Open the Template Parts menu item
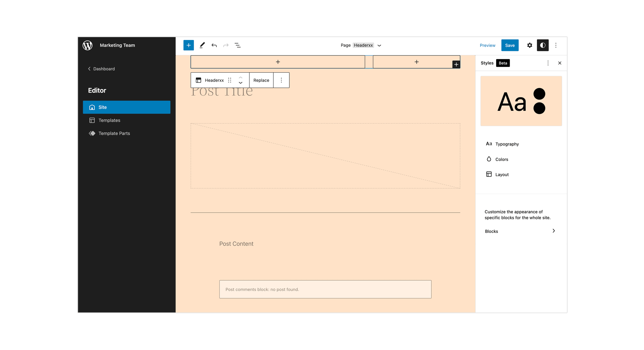Screen dimensions: 644x350 [127, 134]
